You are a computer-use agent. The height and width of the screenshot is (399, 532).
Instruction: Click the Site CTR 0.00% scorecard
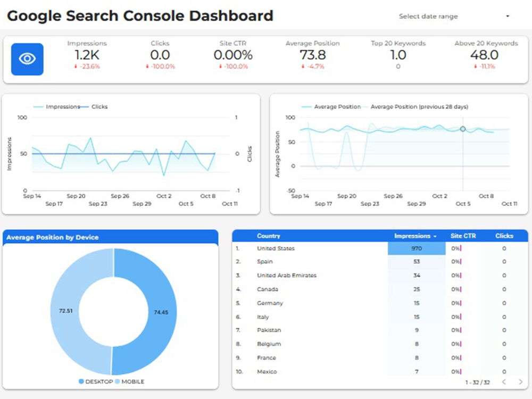pos(233,55)
